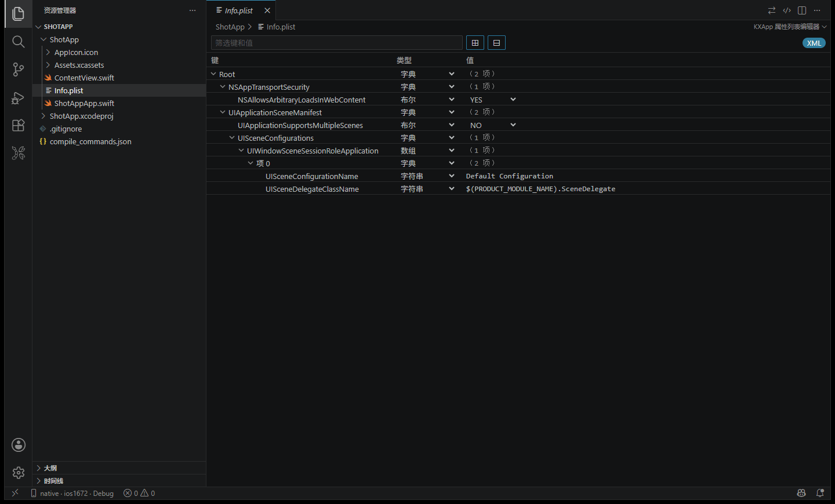Click the Default Configuration value cell

510,176
